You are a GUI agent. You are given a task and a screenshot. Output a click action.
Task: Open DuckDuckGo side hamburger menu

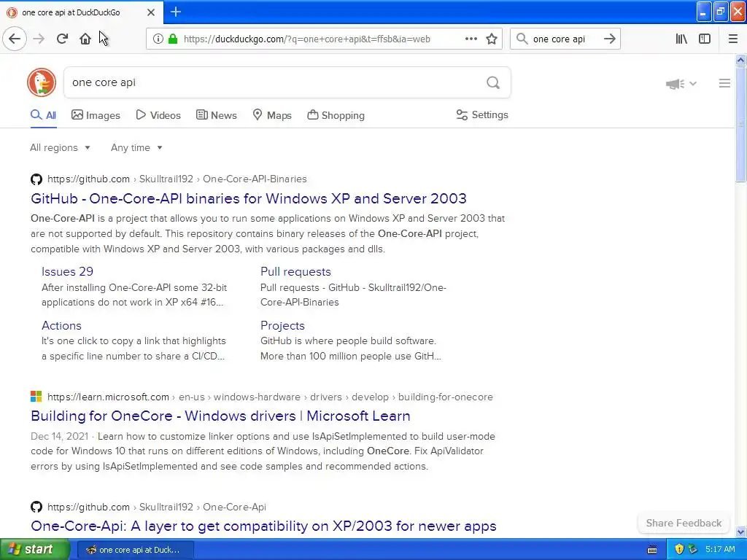pos(724,83)
